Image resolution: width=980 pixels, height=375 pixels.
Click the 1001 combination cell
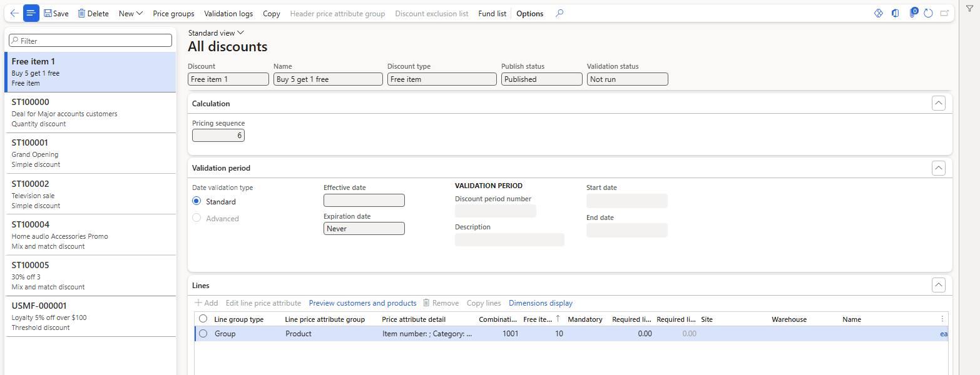[499, 334]
